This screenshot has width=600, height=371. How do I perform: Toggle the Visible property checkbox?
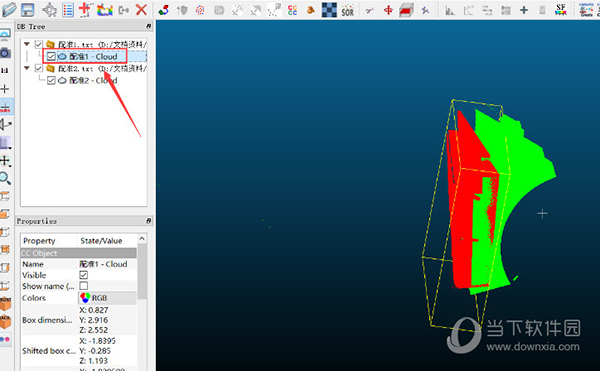point(83,275)
